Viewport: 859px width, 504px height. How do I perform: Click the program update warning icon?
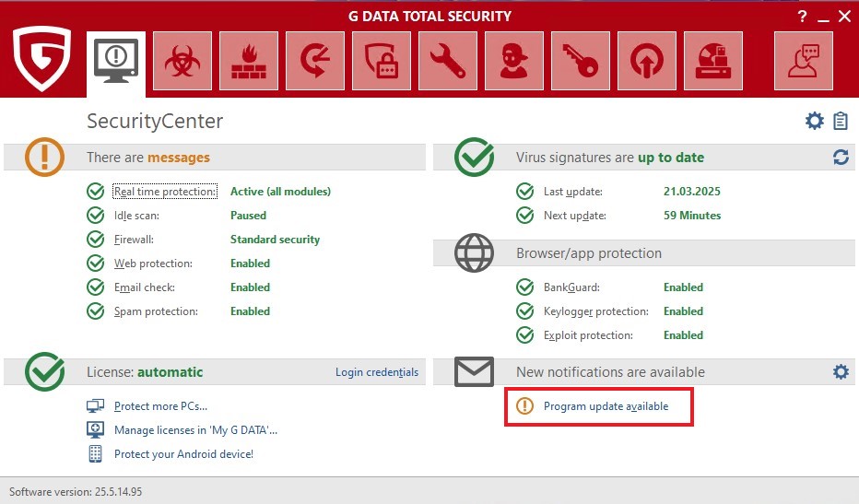tap(524, 406)
